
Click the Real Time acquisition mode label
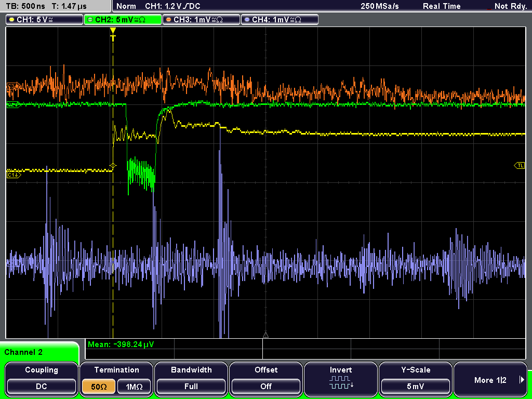pyautogui.click(x=442, y=6)
